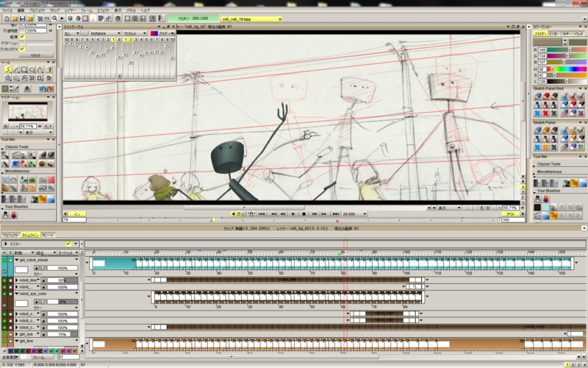Select the flood fill bucket tool
The width and height of the screenshot is (588, 368).
49,70
